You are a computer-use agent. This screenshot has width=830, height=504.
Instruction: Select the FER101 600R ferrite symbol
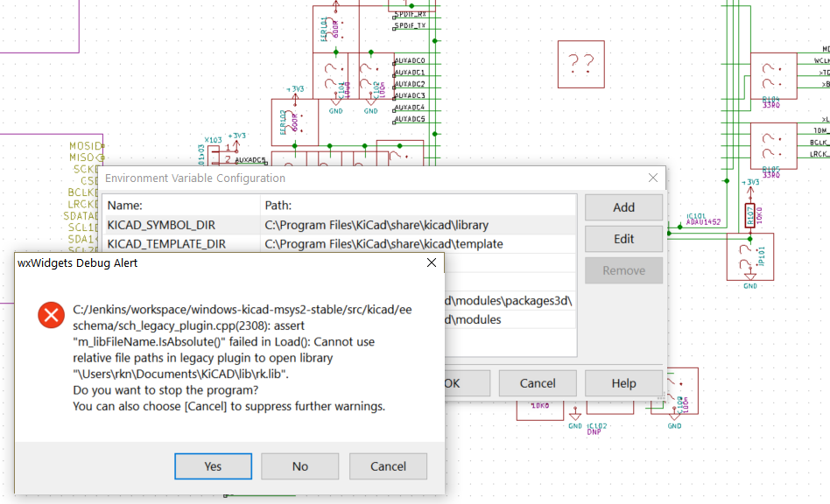(335, 29)
